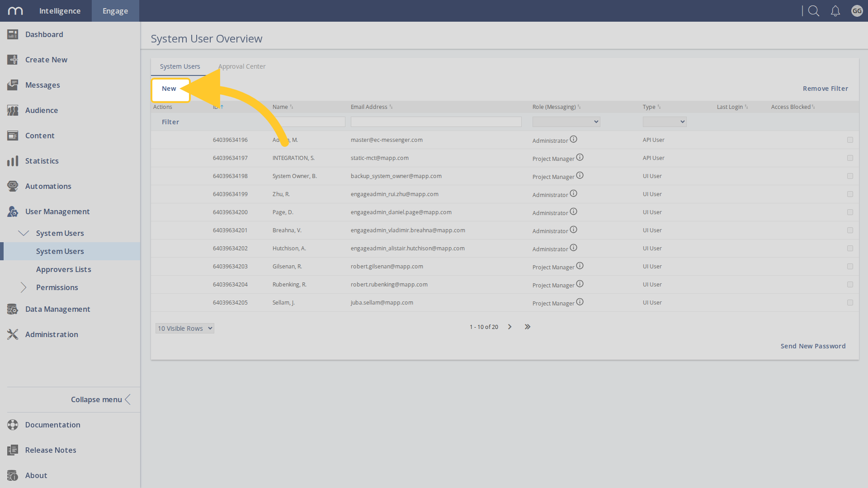Tick the checkbox for Breahna, V.

tap(850, 230)
